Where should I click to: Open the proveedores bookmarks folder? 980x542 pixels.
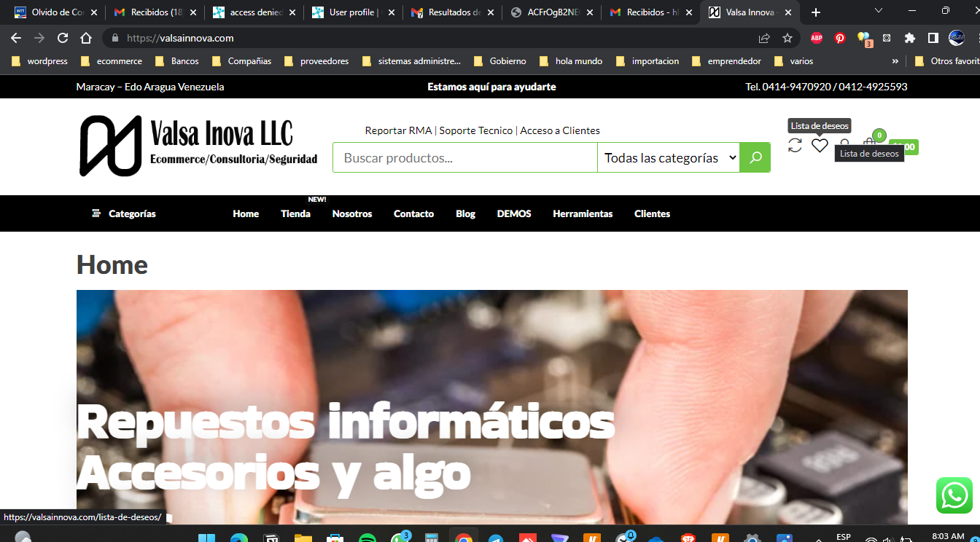point(316,61)
